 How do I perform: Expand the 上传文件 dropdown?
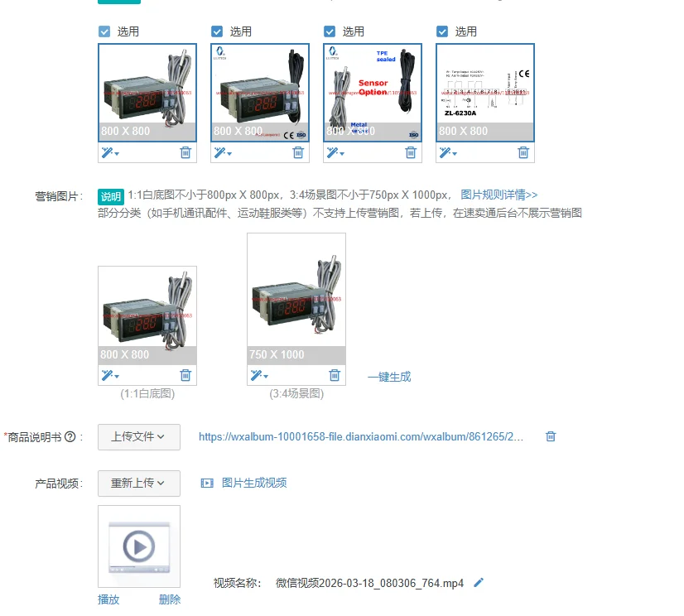pyautogui.click(x=139, y=436)
